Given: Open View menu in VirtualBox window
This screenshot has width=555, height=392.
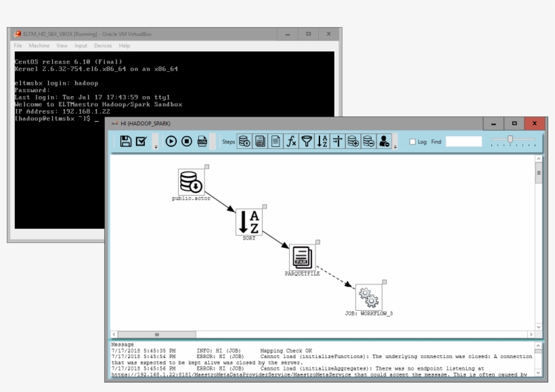Looking at the screenshot, I should (62, 45).
